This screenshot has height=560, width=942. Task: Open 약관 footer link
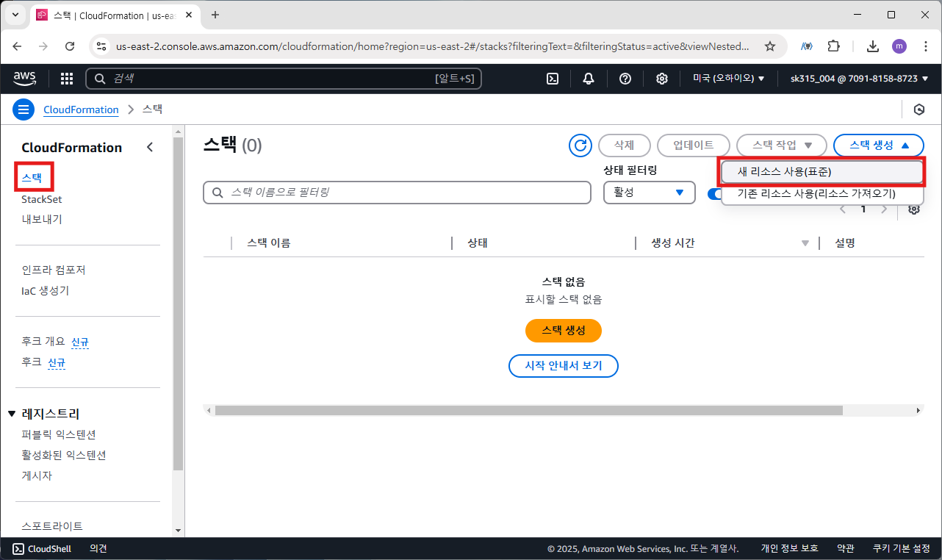pyautogui.click(x=846, y=549)
